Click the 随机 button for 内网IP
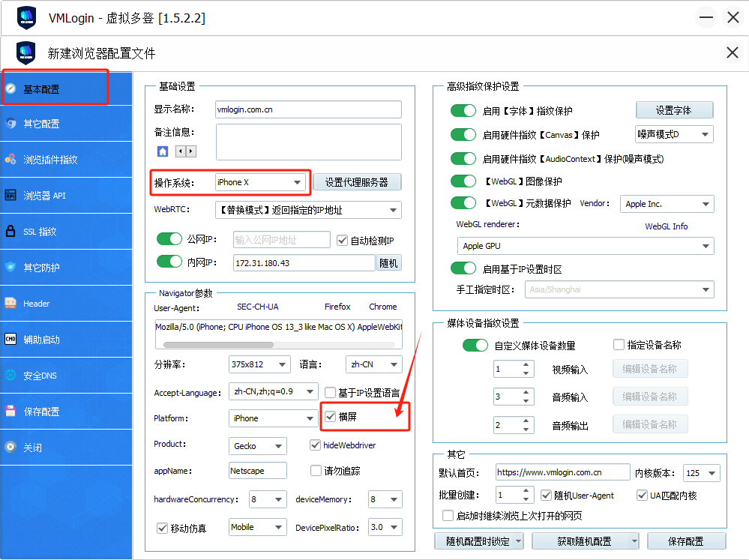Image resolution: width=749 pixels, height=560 pixels. coord(388,263)
